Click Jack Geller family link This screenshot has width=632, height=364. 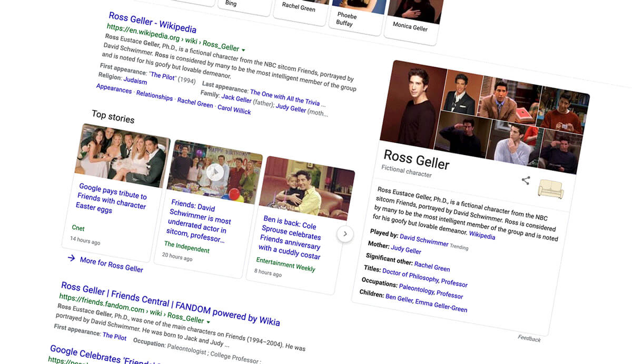coord(236,98)
